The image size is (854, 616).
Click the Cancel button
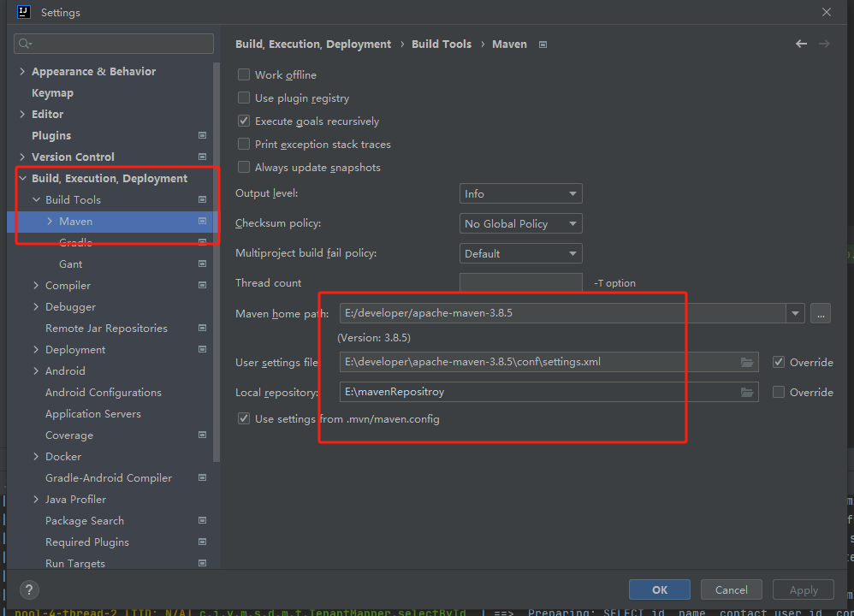[731, 589]
